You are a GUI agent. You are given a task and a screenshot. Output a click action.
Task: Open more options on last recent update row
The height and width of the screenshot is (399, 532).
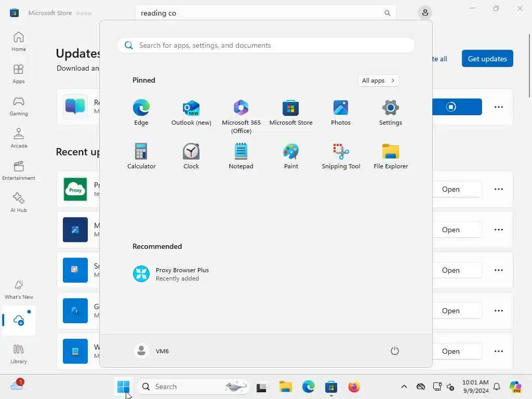(x=498, y=352)
